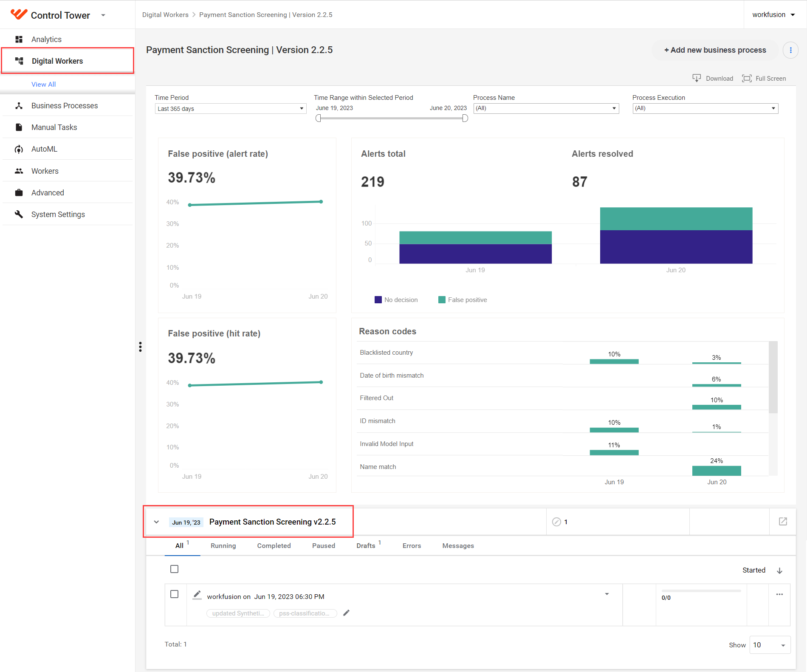Open Payment Sanction Screening in new window icon
807x672 pixels.
pos(783,521)
